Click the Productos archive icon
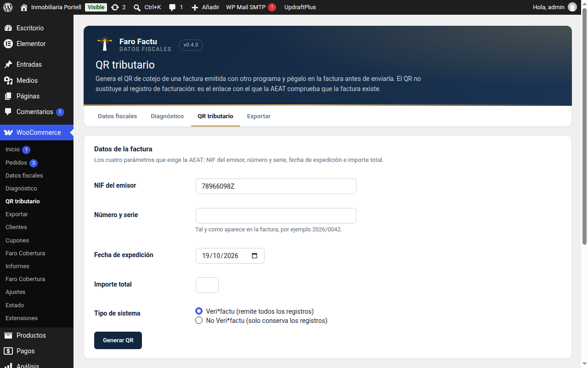588x368 pixels. click(8, 335)
